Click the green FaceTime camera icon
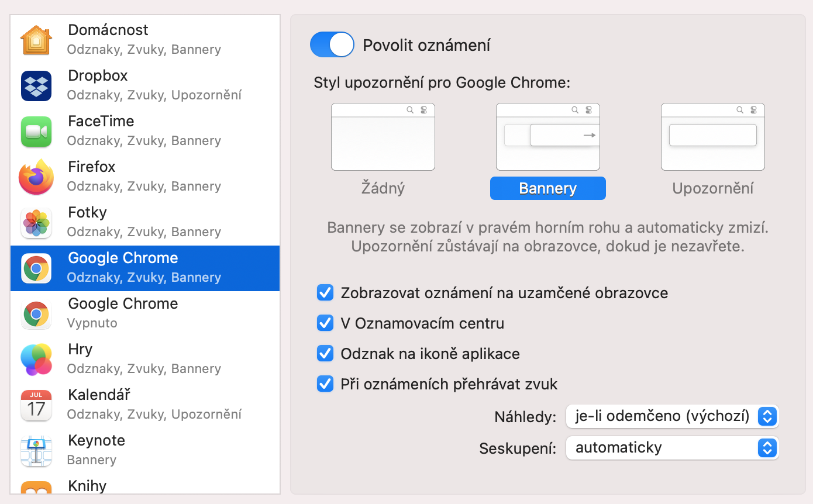 (x=36, y=131)
